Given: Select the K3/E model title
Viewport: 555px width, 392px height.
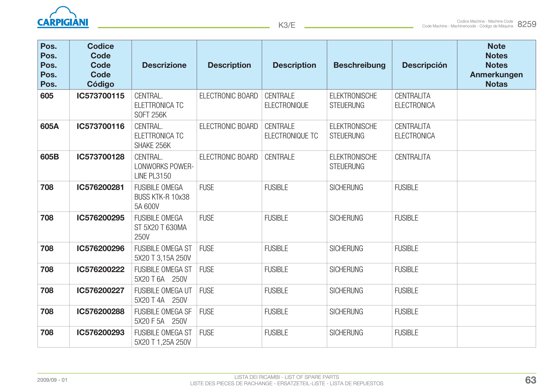Looking at the screenshot, I should point(287,25).
